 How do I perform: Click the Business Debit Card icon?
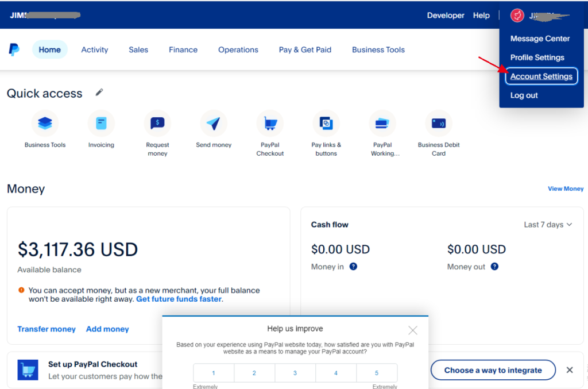[439, 123]
